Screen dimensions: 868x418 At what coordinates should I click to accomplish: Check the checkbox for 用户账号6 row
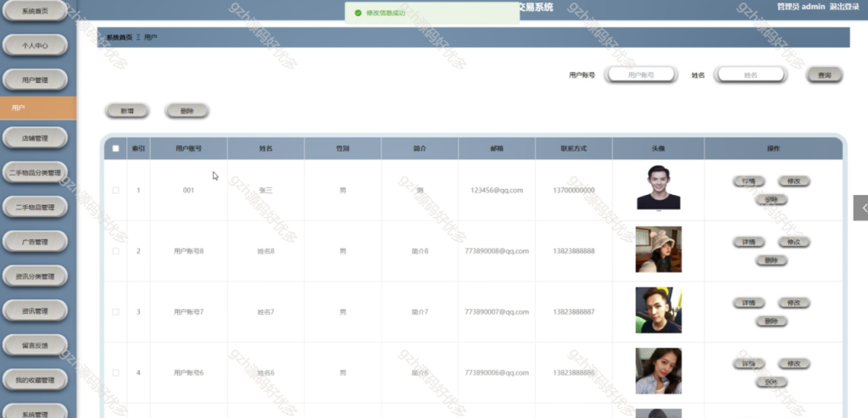click(115, 372)
